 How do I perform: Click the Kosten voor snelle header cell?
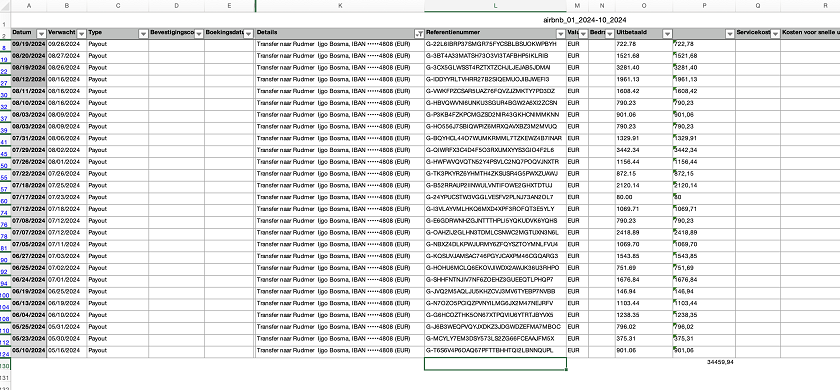[810, 33]
